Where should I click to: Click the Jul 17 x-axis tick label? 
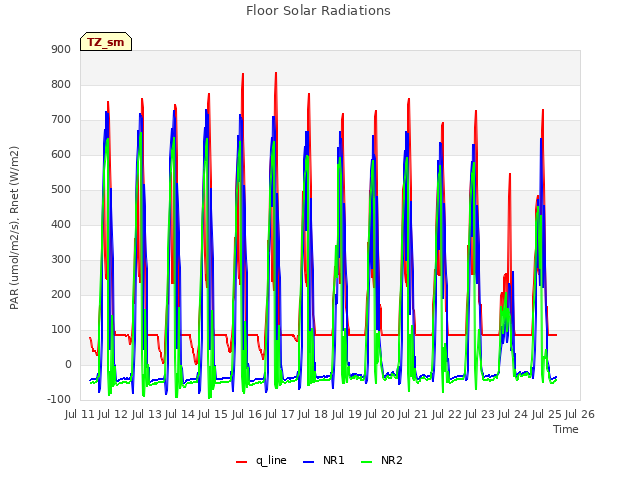click(280, 414)
